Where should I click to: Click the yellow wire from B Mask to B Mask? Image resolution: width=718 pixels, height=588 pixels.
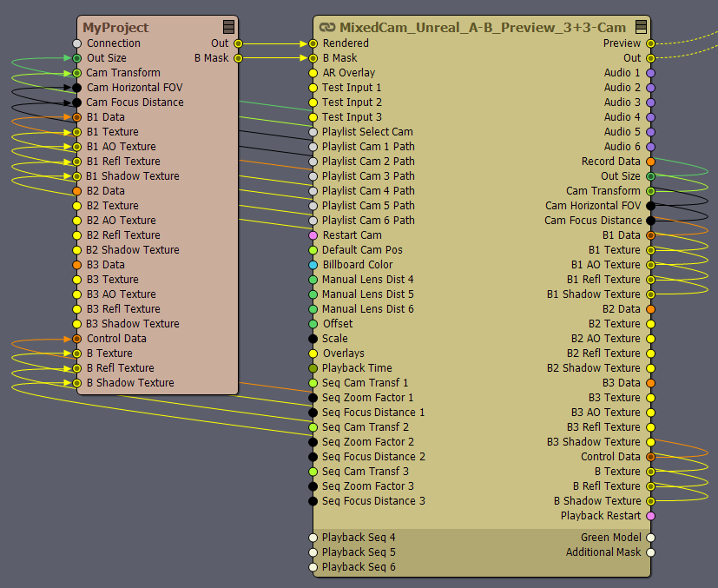[273, 58]
